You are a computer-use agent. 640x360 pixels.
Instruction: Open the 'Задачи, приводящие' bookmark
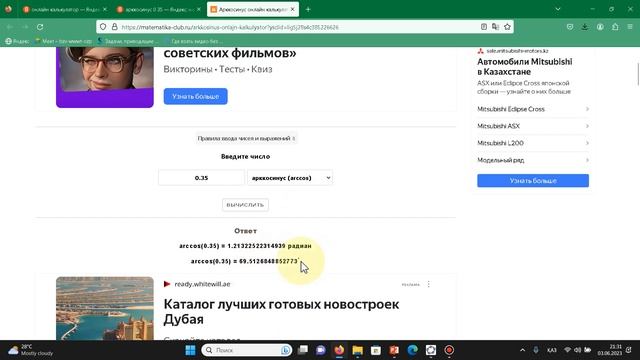point(127,41)
